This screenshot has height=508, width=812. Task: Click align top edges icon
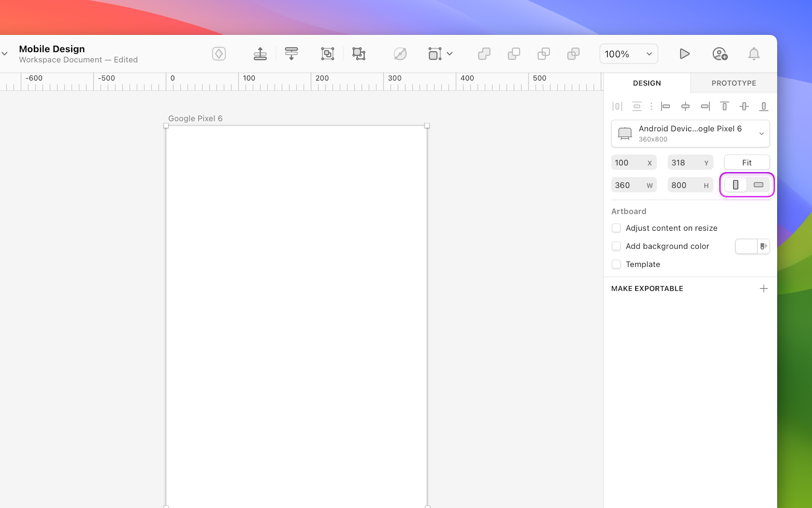[x=724, y=106]
